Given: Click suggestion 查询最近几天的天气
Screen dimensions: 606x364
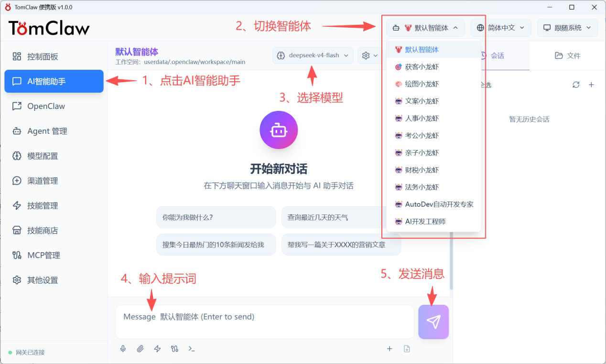Looking at the screenshot, I should (341, 217).
